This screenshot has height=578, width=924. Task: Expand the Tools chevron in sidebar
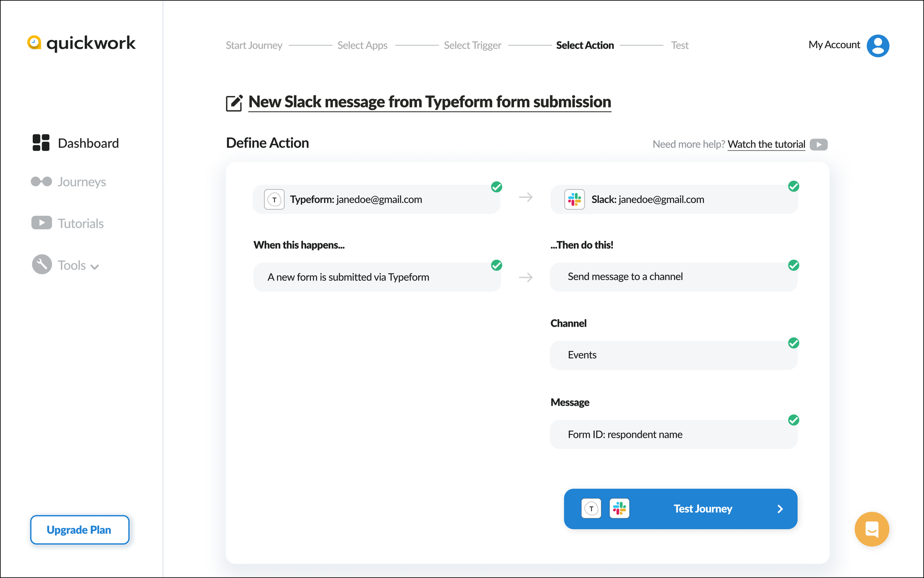tap(95, 267)
